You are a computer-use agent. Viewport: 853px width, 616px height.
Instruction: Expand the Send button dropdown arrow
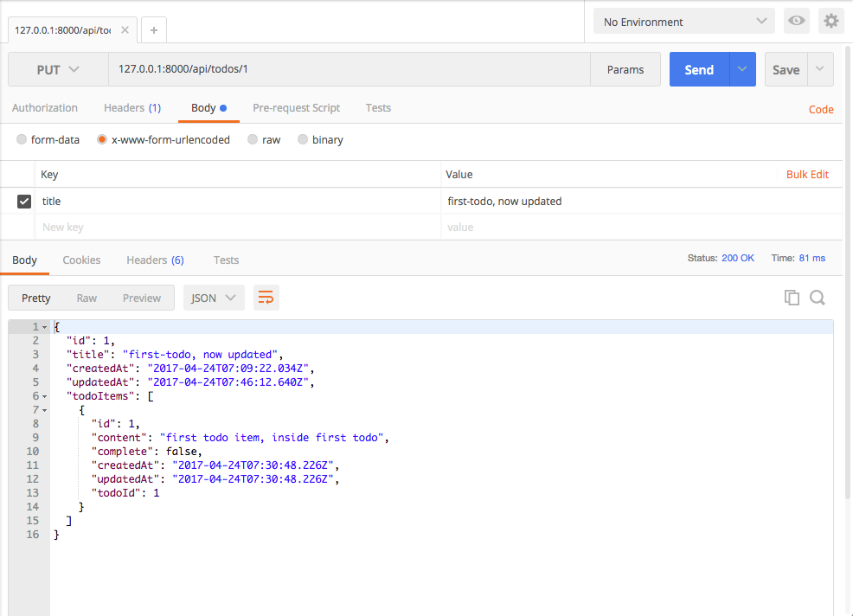pos(742,70)
